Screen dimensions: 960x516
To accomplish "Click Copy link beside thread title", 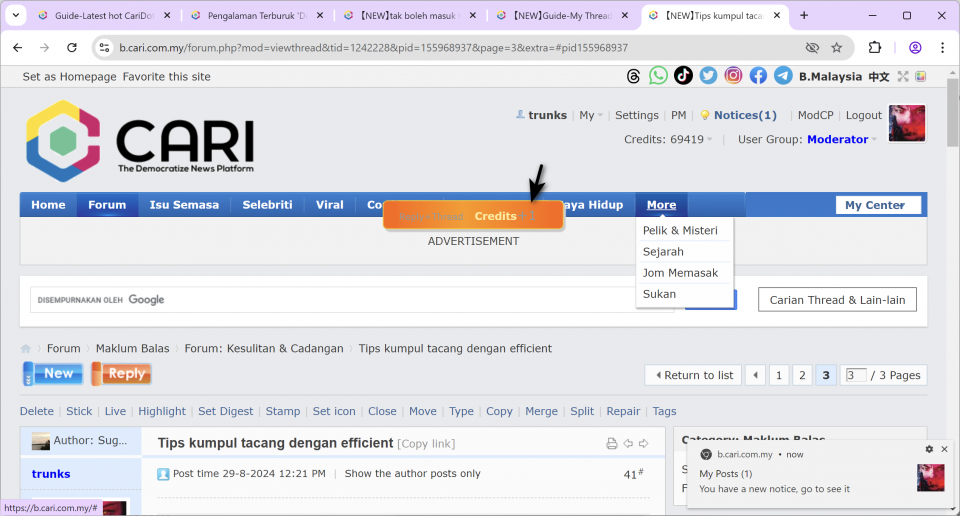I will coord(426,444).
